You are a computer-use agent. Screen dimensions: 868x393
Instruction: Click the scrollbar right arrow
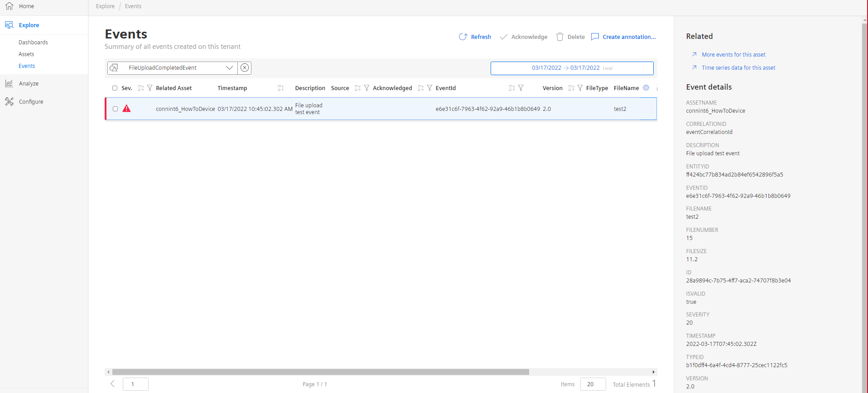653,372
